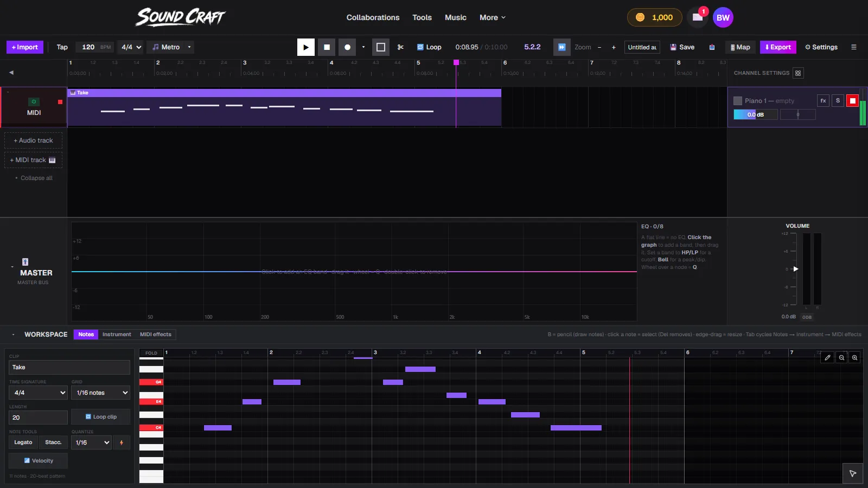Switch to the Instrument tab

pos(117,335)
